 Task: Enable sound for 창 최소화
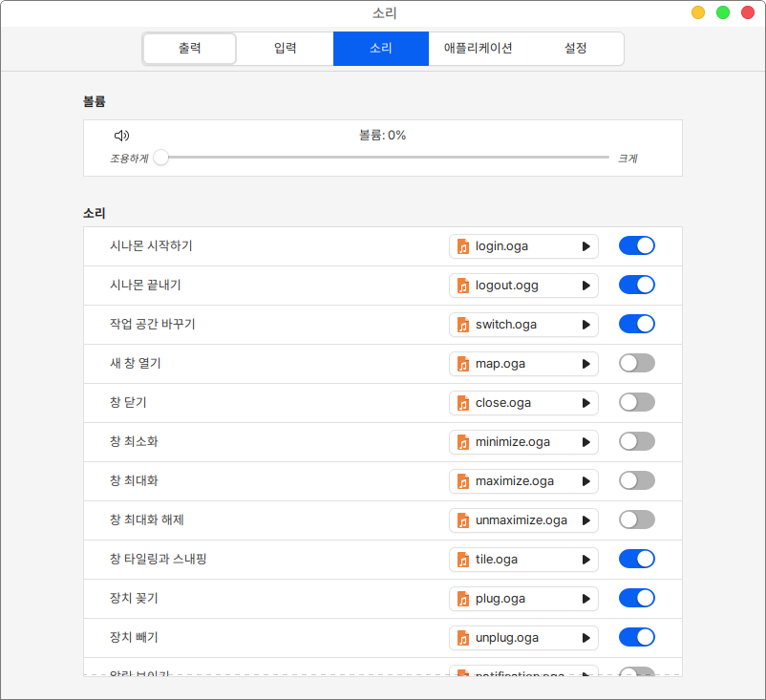point(636,442)
